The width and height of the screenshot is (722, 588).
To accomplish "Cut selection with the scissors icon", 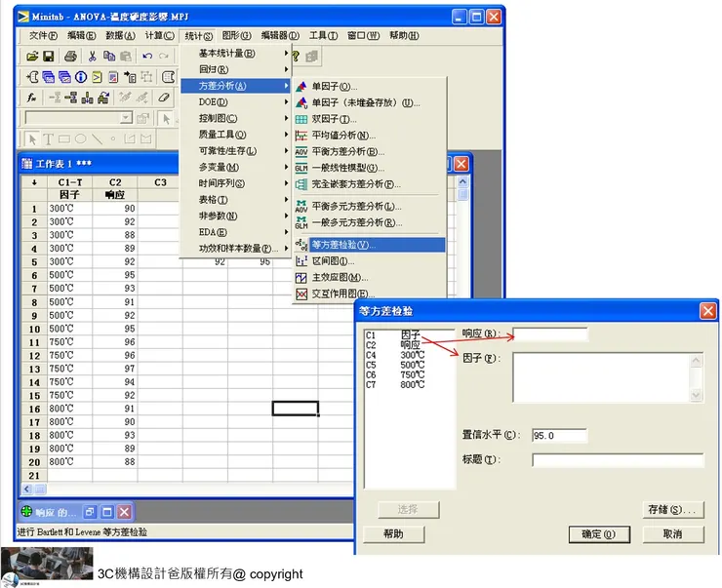I will coord(92,57).
